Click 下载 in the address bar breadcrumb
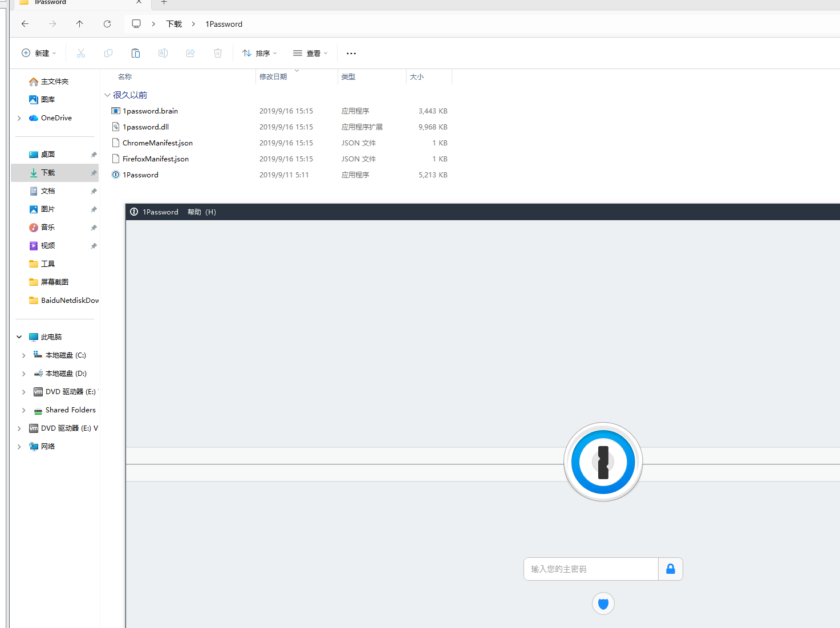The width and height of the screenshot is (840, 628). 174,24
